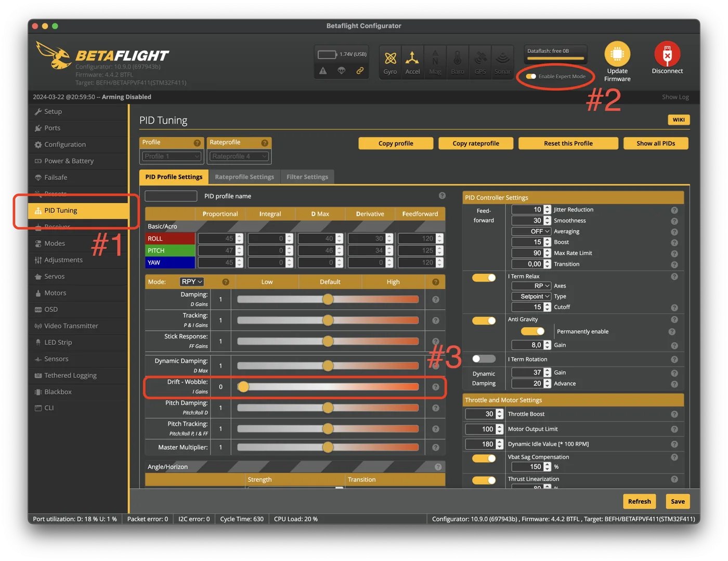Switch to Rateprofile Settings tab
Viewport: 728px width, 561px height.
point(244,177)
